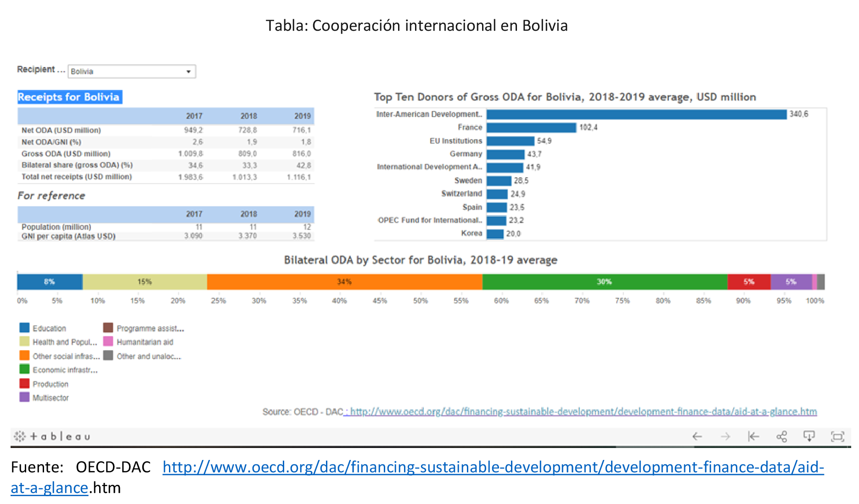The image size is (859, 504).
Task: Click the Recipient dropdown arrow
Action: [188, 72]
